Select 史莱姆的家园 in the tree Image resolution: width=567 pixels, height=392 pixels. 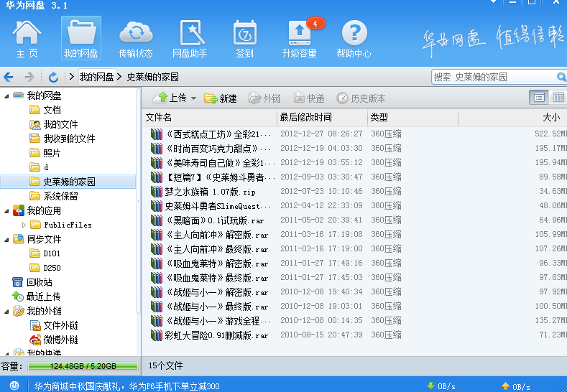tap(68, 182)
